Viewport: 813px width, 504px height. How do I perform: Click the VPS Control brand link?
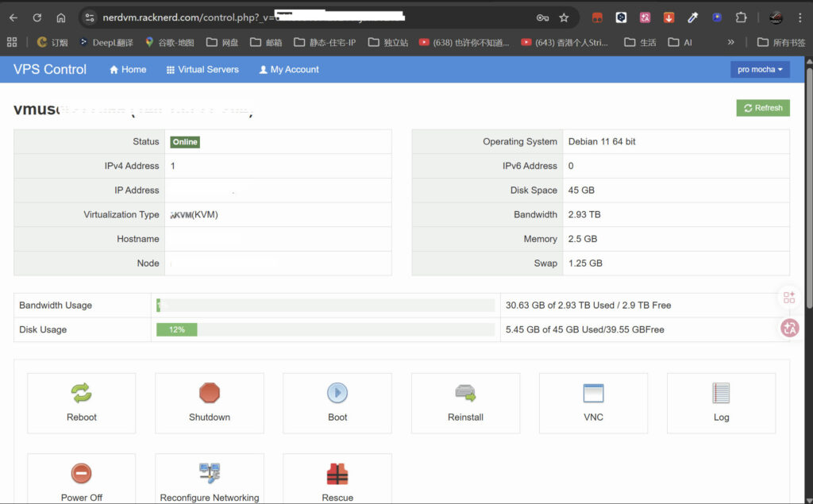pos(50,70)
